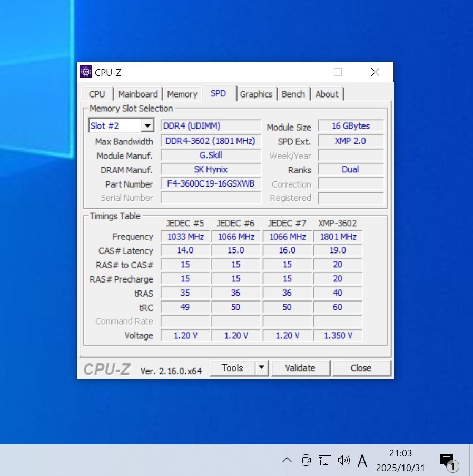Open the notification center icon

pos(447,460)
